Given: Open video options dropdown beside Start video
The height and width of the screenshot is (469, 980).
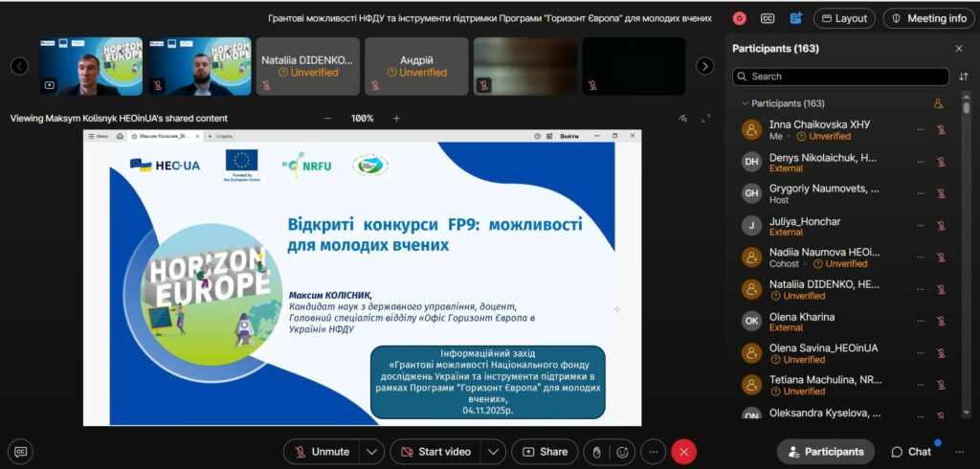Looking at the screenshot, I should pyautogui.click(x=493, y=452).
